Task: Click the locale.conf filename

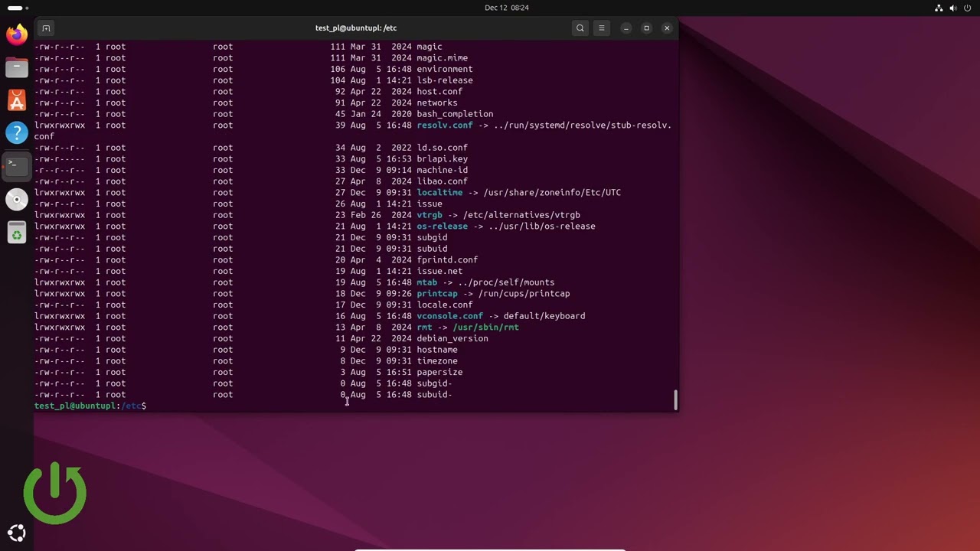Action: tap(445, 305)
